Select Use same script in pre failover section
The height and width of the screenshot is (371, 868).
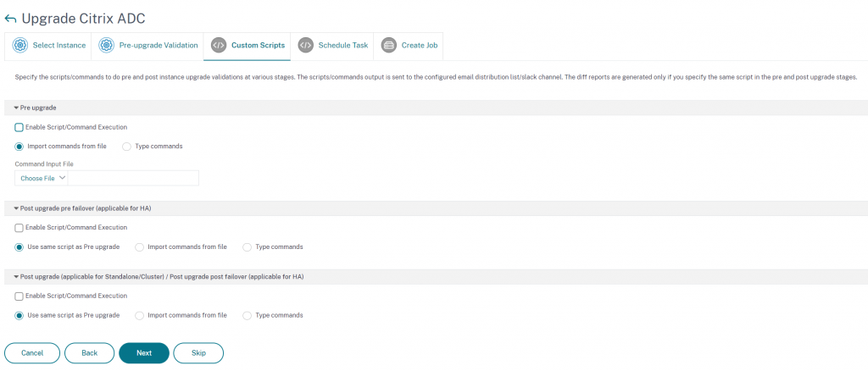tap(19, 247)
